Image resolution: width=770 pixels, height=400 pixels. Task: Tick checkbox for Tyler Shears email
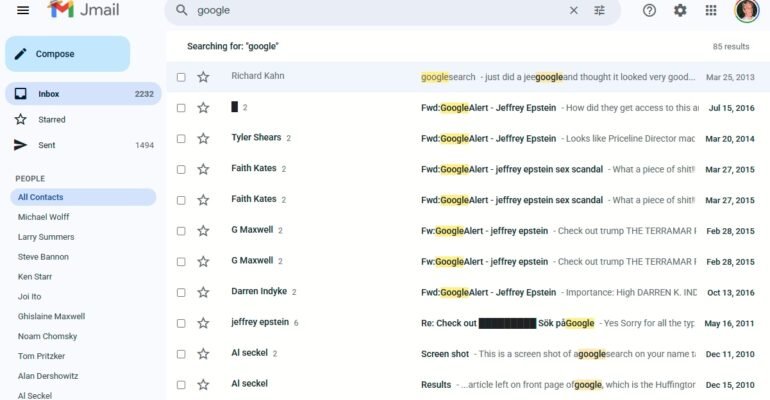coord(181,138)
